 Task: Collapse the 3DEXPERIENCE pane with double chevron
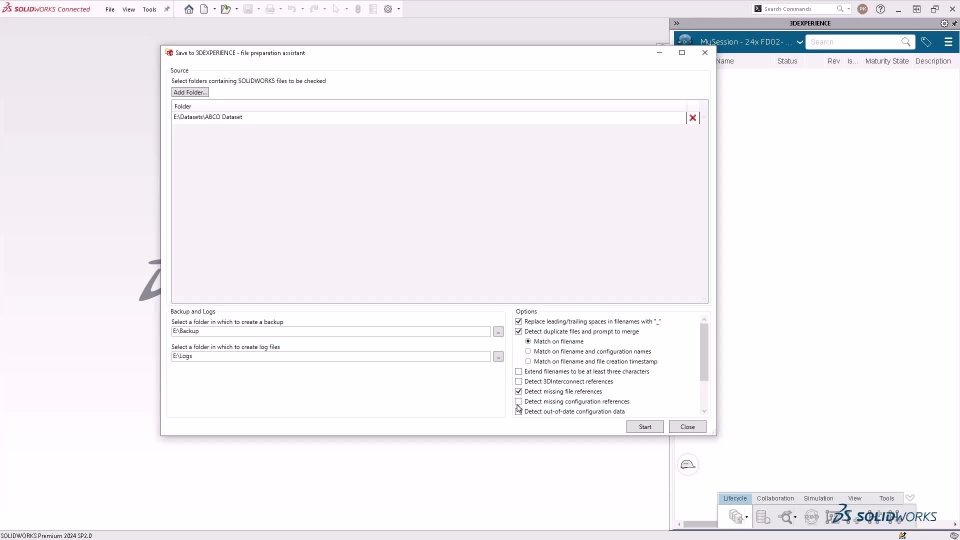[x=677, y=23]
